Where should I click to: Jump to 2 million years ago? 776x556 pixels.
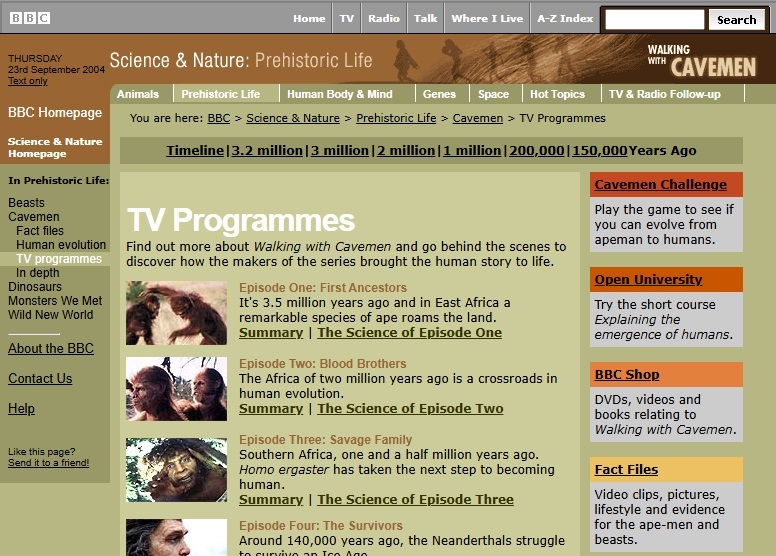406,151
